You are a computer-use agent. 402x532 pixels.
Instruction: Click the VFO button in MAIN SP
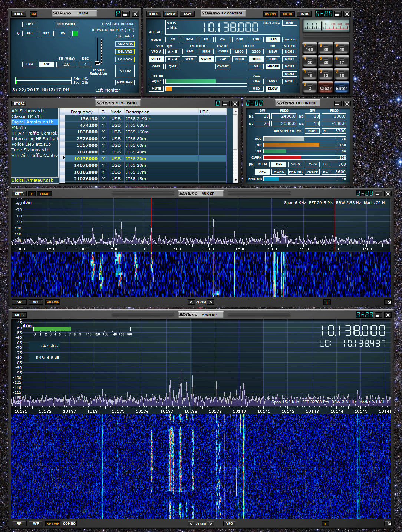click(x=230, y=524)
